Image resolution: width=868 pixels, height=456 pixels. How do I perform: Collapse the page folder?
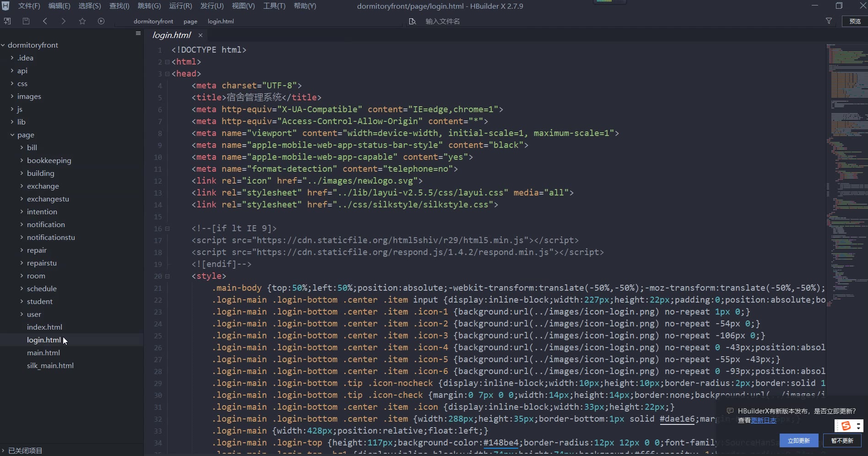click(x=12, y=135)
